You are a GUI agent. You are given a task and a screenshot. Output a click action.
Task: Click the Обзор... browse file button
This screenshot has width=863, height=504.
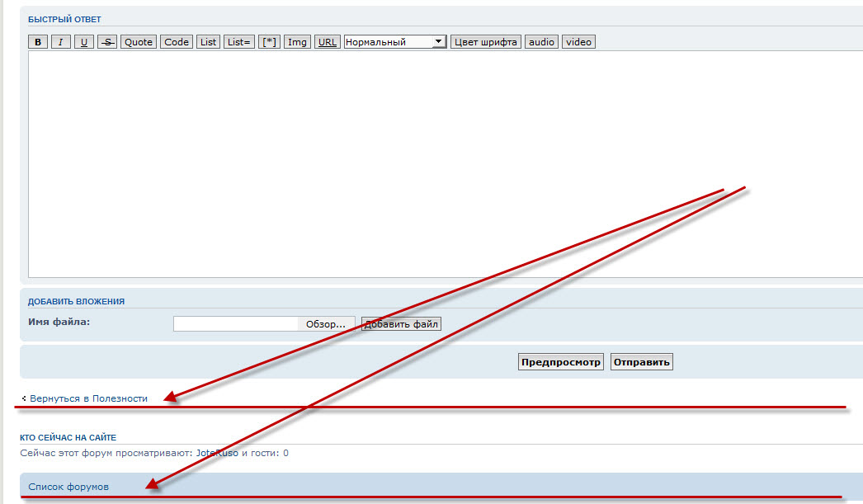(x=326, y=324)
